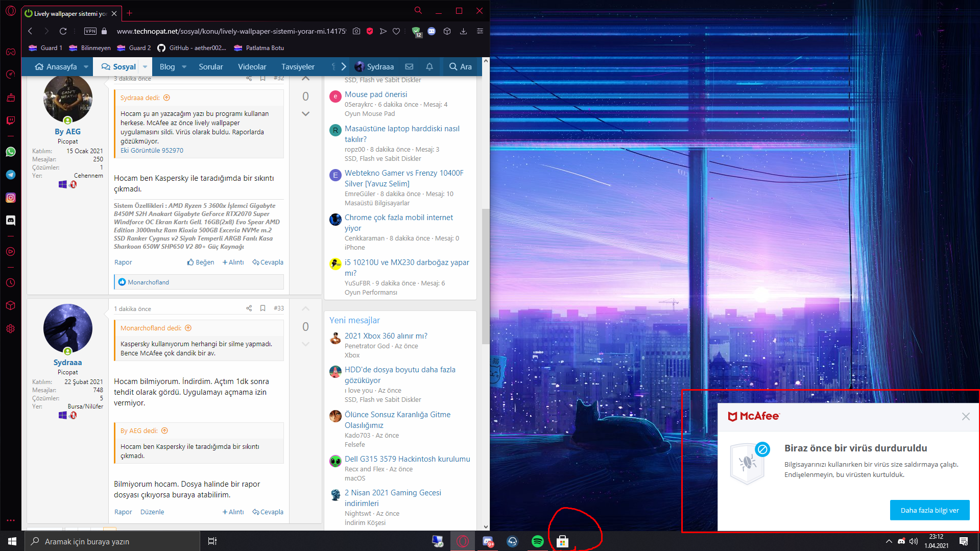Screen dimensions: 980x551
Task: Open downloads in browser toolbar
Action: (463, 31)
